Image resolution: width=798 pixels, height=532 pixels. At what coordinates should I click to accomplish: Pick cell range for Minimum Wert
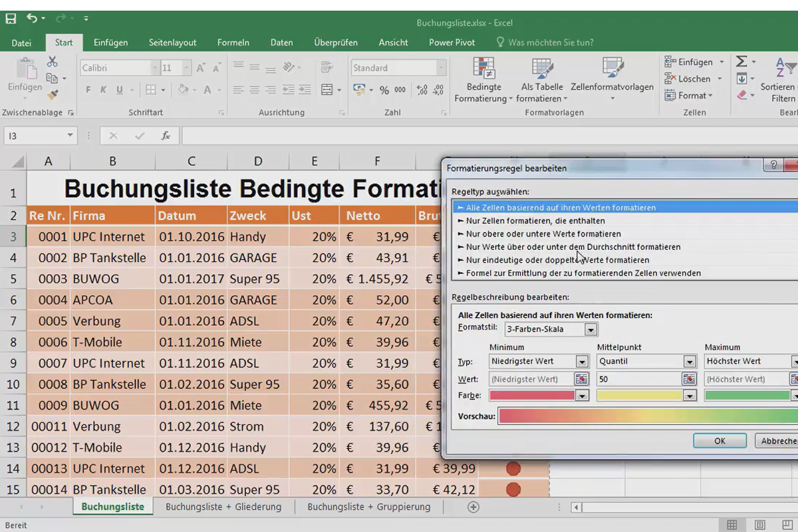(x=581, y=379)
